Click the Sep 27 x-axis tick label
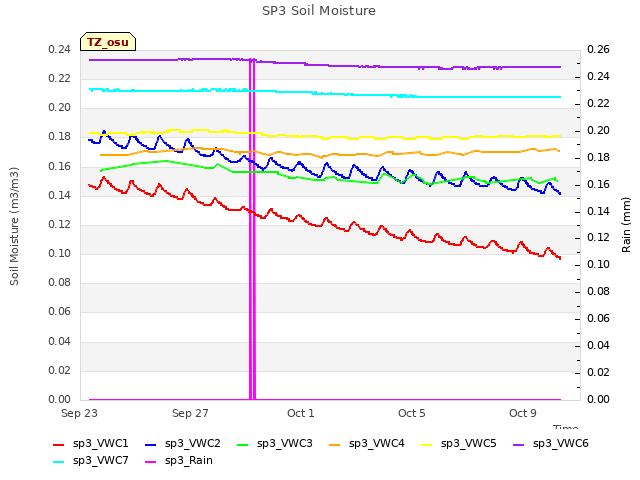Viewport: 640px width, 480px height. tap(190, 413)
